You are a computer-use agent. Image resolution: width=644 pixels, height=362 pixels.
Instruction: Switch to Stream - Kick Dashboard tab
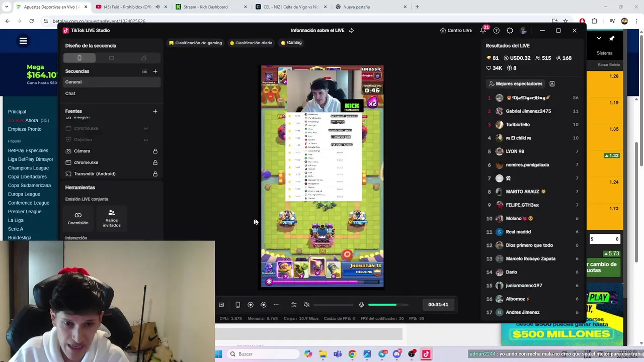[x=211, y=7]
